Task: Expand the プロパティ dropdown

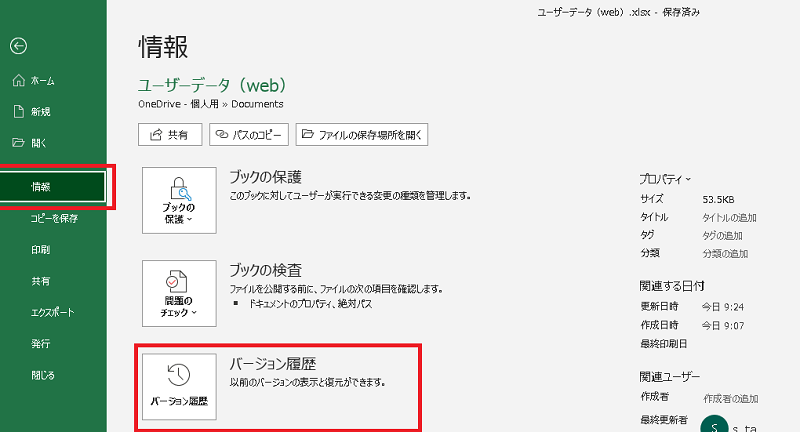Action: click(665, 179)
